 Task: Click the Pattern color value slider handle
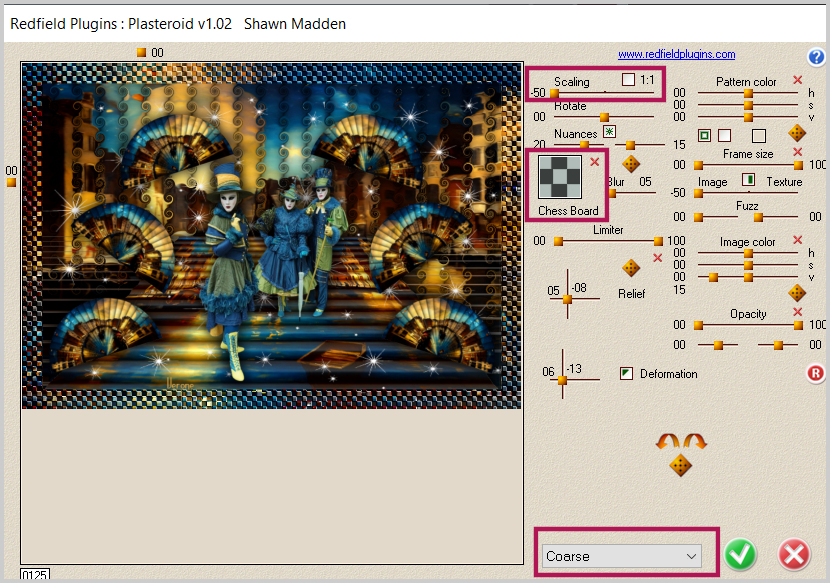coord(748,117)
